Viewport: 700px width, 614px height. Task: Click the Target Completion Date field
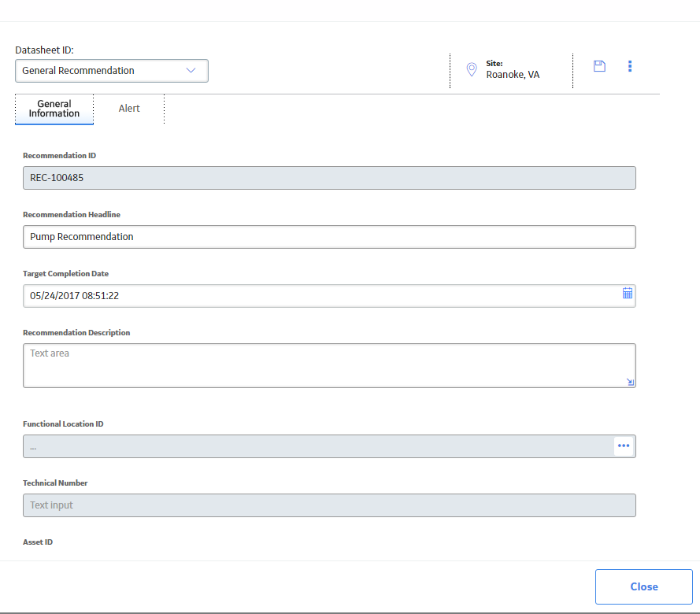(329, 296)
